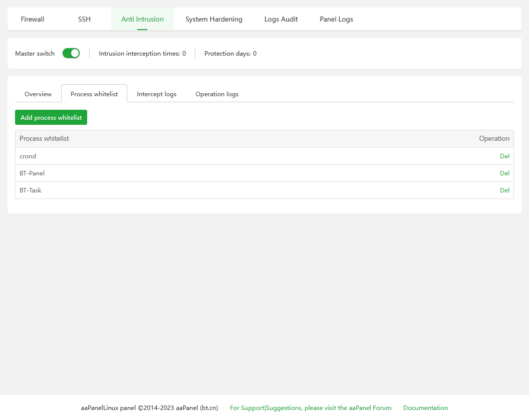This screenshot has height=420, width=529.
Task: Switch to the SSH tab
Action: click(84, 19)
